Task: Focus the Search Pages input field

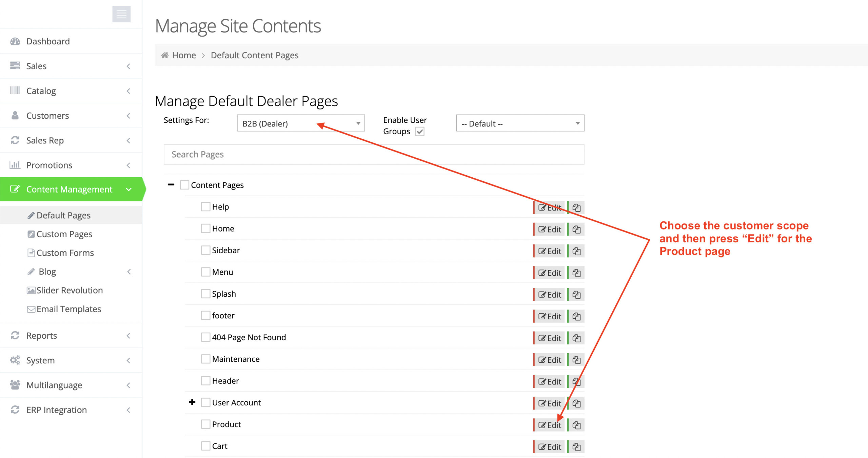Action: (374, 154)
